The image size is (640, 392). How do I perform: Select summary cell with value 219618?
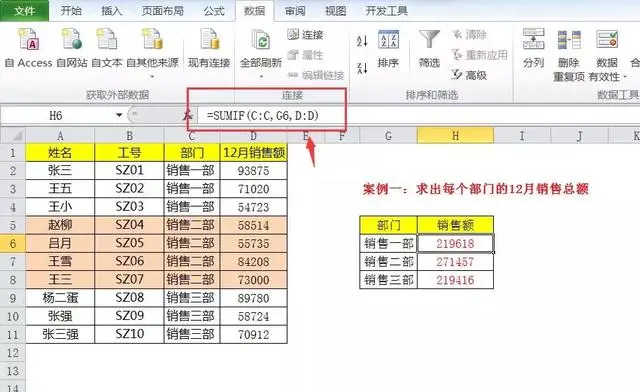(456, 243)
